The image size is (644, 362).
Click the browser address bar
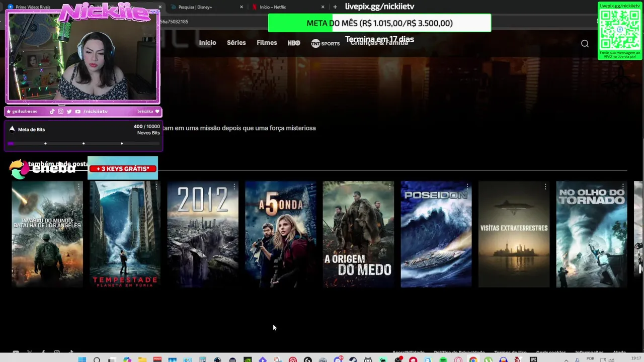tap(214, 22)
